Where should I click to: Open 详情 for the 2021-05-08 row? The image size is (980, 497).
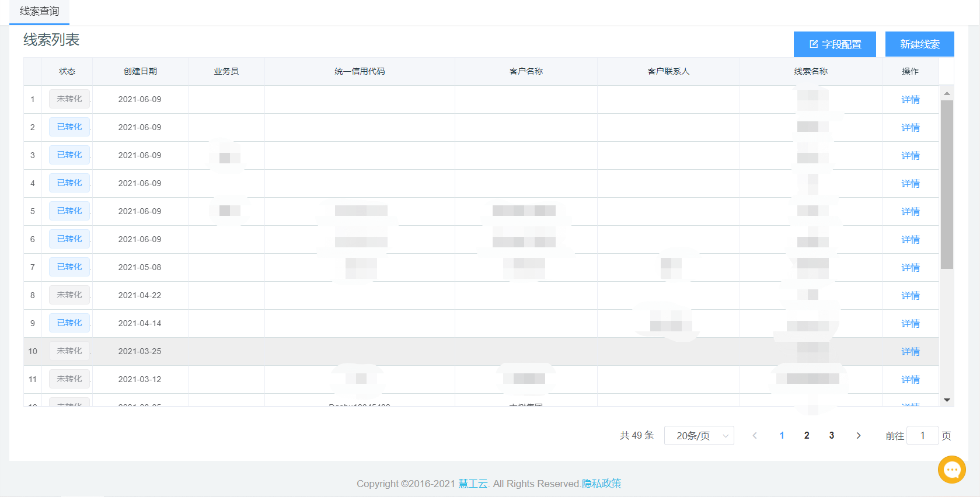(x=910, y=268)
